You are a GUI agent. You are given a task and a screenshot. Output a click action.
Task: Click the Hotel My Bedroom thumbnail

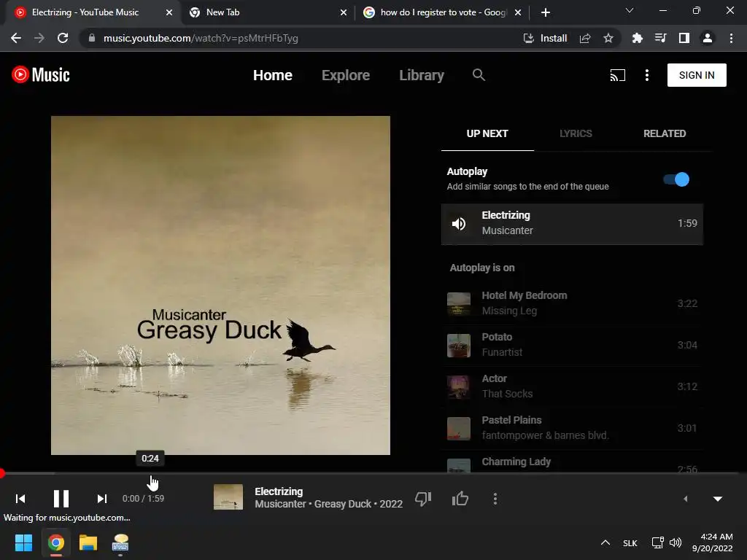pyautogui.click(x=459, y=304)
